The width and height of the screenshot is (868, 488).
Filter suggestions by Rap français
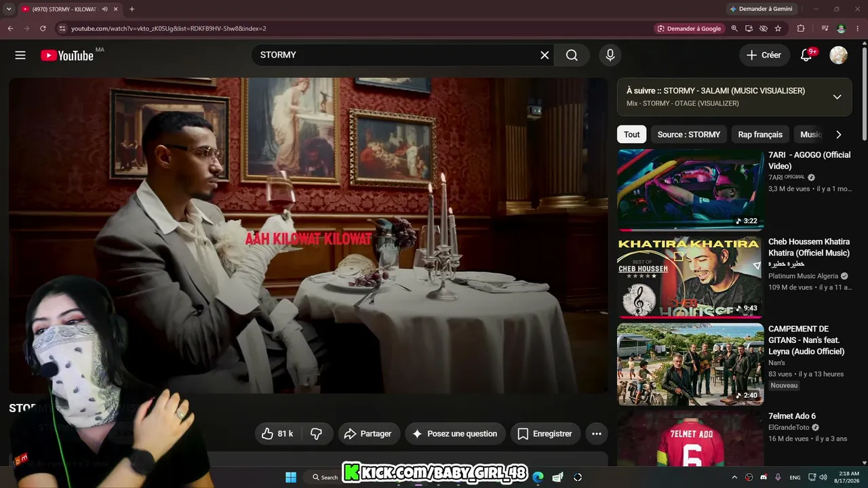(x=760, y=134)
